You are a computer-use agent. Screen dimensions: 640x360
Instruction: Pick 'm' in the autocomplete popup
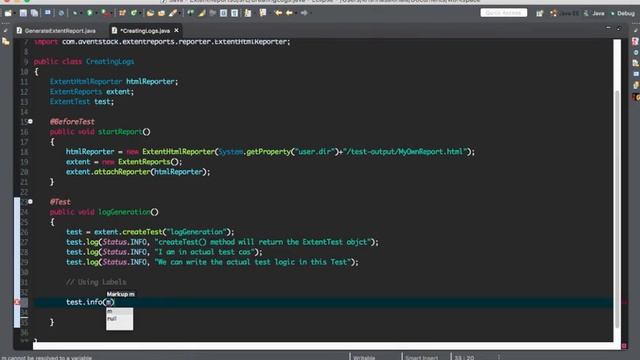point(119,311)
